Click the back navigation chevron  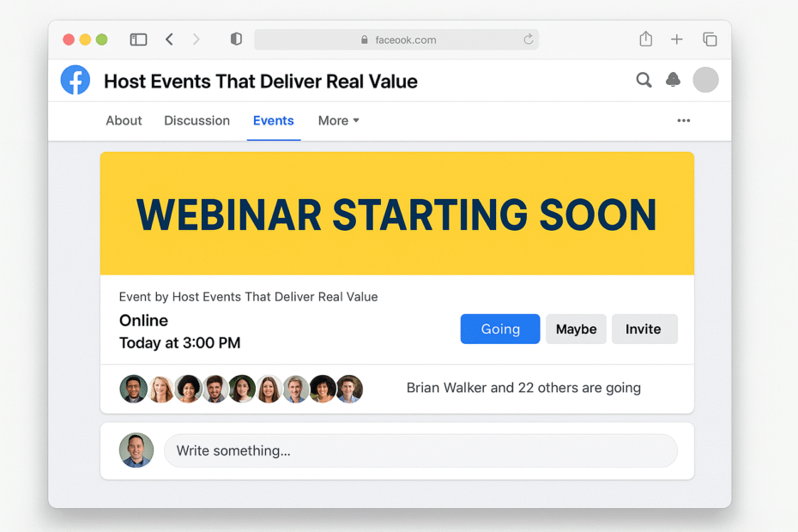[169, 39]
